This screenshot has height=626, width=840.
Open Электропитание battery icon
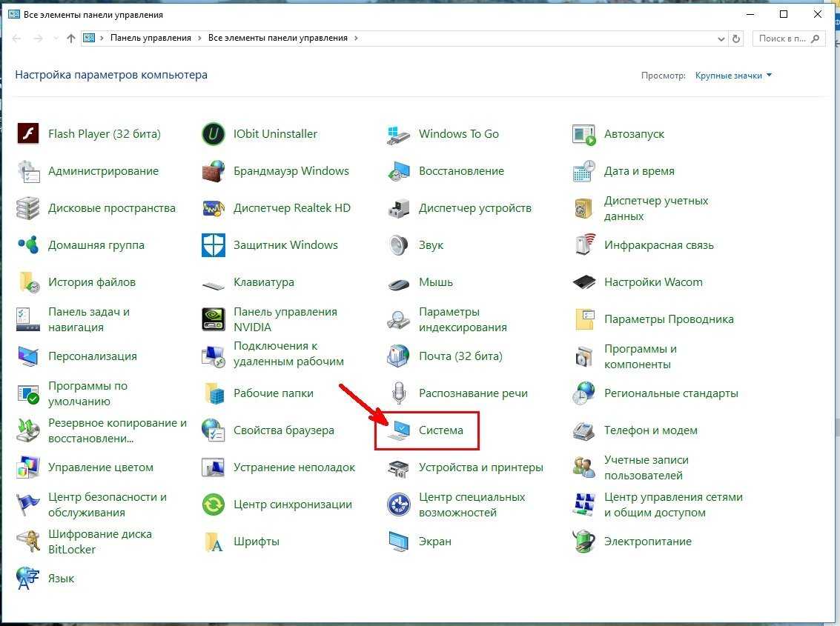pos(584,542)
